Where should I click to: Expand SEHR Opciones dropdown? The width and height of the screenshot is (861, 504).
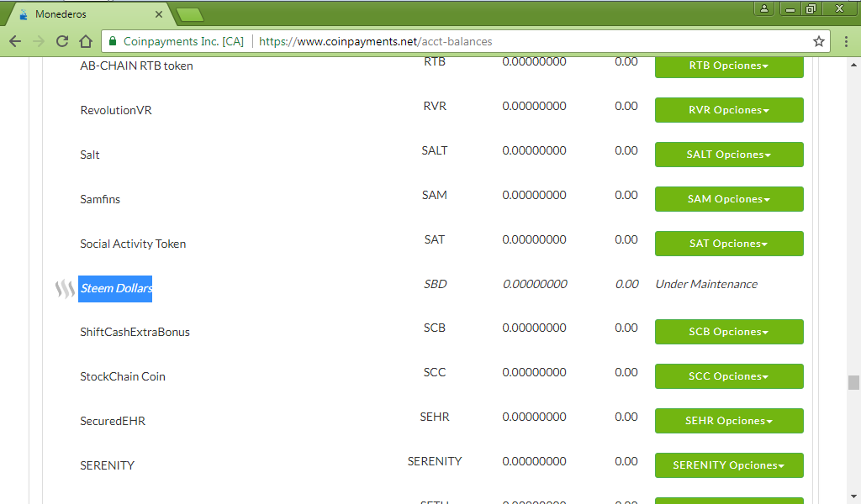pos(729,421)
